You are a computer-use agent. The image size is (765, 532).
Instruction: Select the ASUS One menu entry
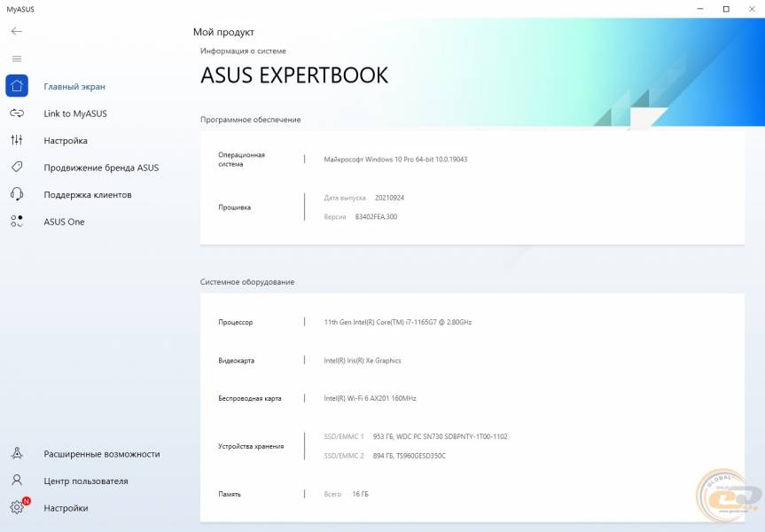[64, 222]
